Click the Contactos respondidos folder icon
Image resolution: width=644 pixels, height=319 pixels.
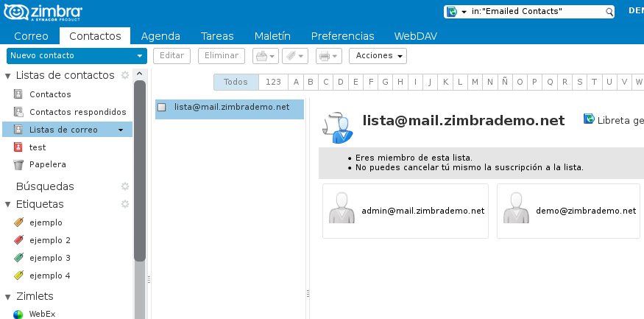(18, 112)
